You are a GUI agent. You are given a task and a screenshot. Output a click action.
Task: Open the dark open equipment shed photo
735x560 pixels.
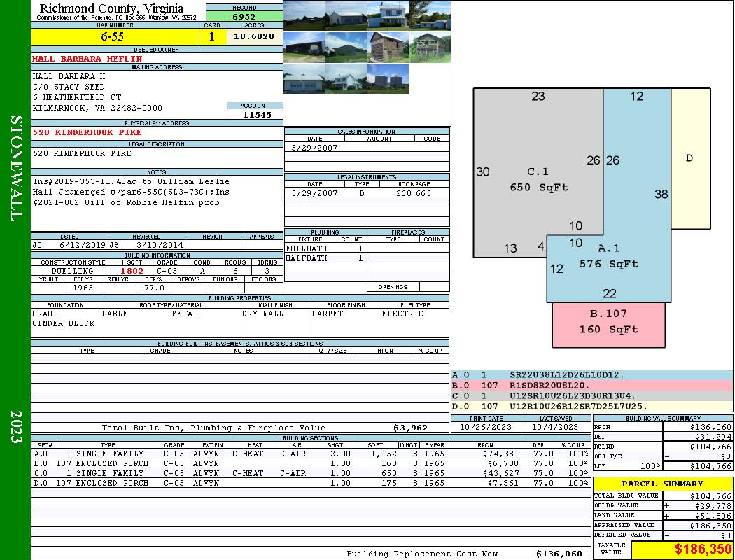(x=304, y=48)
